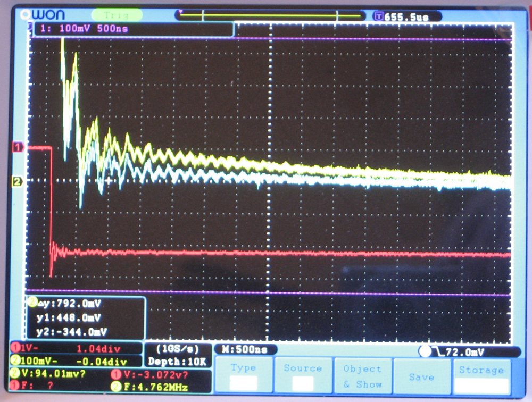Click the red channel 1 badge in the status row
532x402 pixels.
(15, 348)
